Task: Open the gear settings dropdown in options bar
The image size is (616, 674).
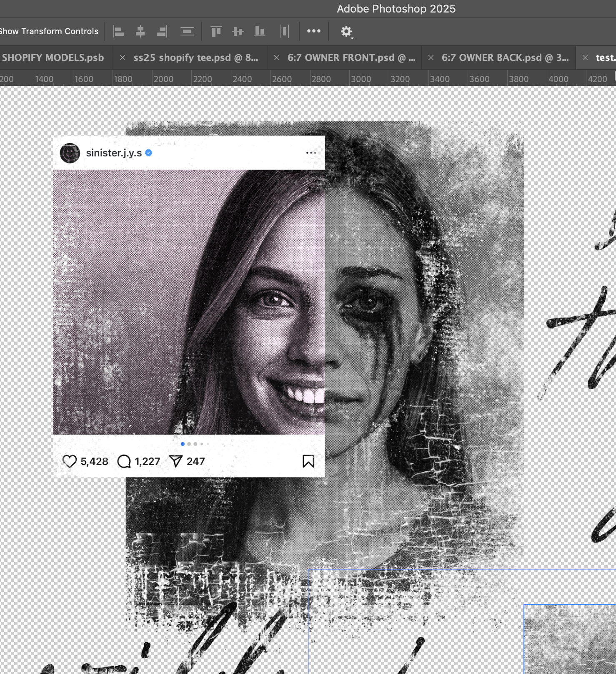Action: pos(346,31)
